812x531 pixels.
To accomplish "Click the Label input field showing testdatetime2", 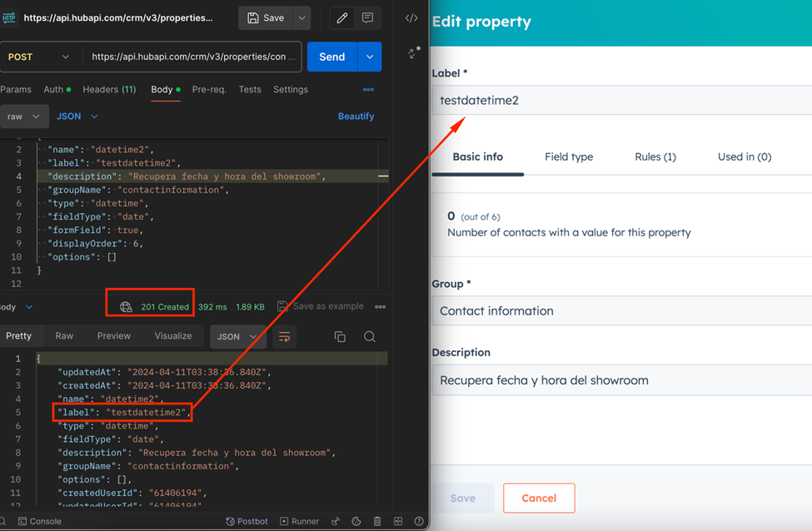I will click(616, 99).
